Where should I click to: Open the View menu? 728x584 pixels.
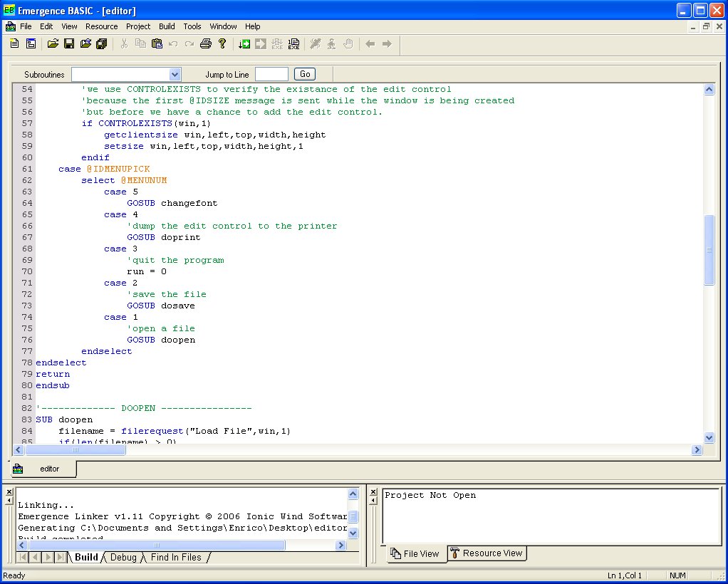[x=69, y=26]
